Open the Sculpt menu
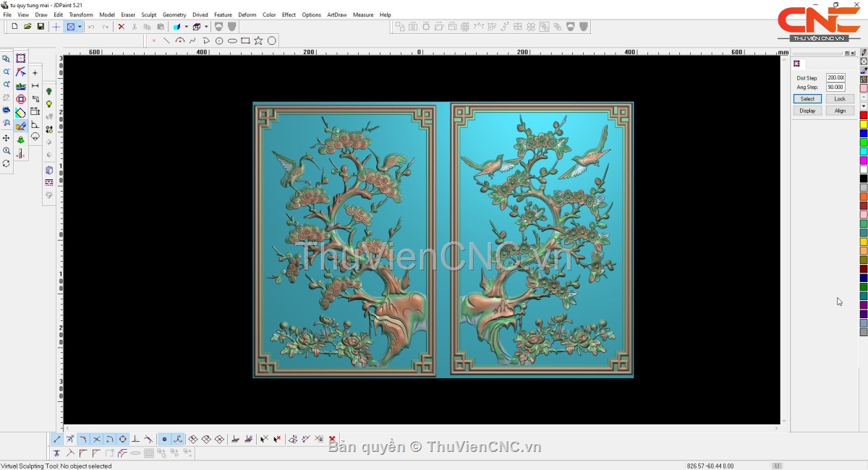 pyautogui.click(x=149, y=14)
